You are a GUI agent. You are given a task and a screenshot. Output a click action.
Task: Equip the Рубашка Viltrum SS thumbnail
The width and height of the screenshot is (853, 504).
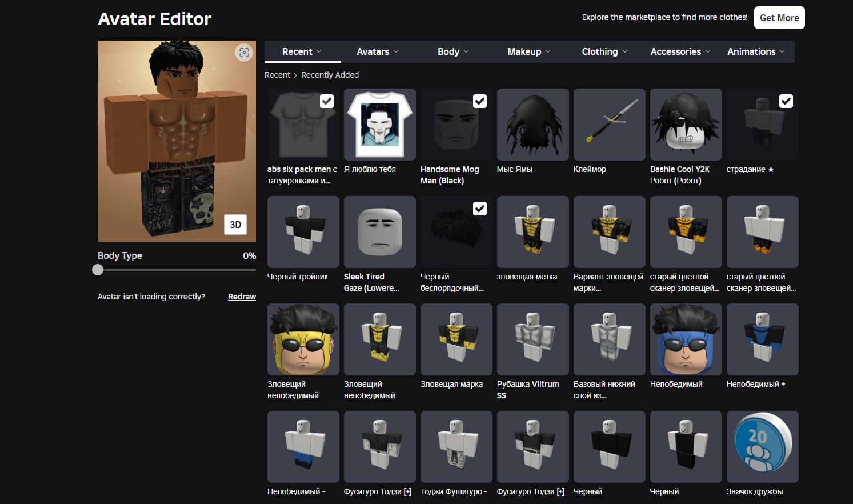533,339
